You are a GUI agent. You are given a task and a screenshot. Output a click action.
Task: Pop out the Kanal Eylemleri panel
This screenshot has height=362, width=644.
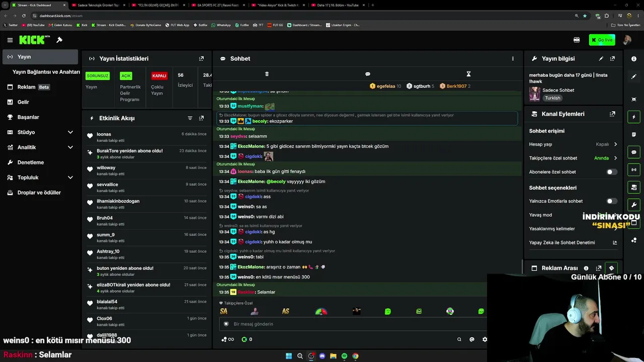(x=612, y=114)
